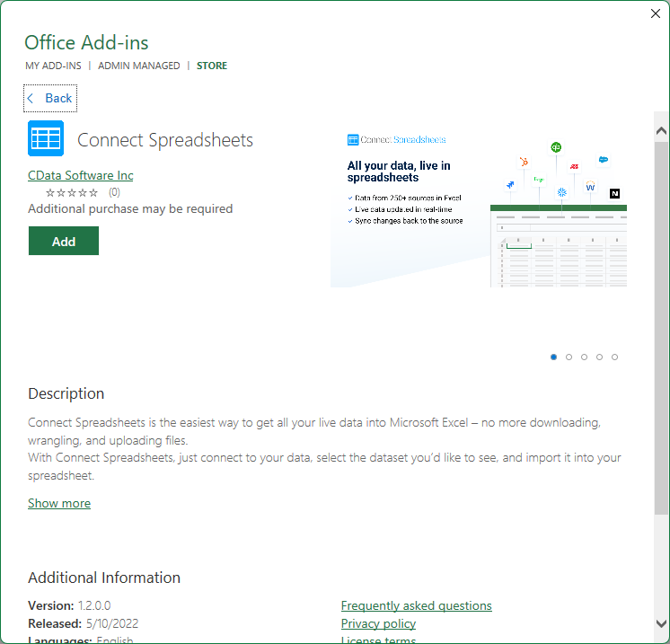Select the first carousel dot indicator
The image size is (670, 644).
coord(553,357)
